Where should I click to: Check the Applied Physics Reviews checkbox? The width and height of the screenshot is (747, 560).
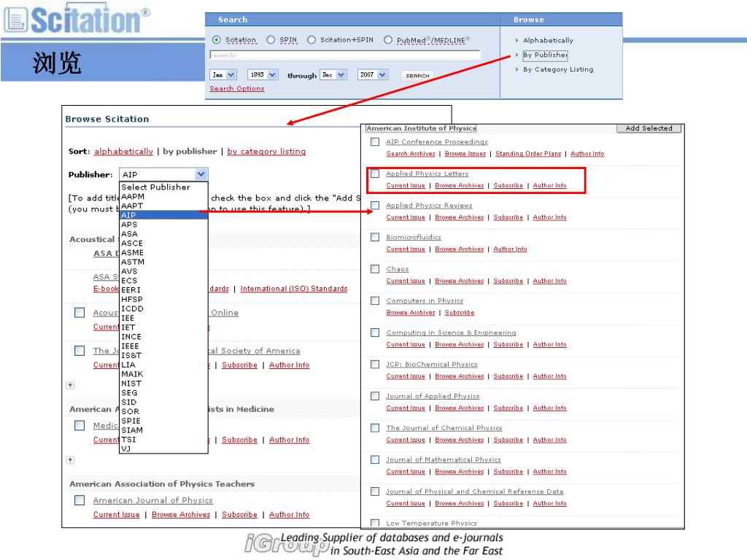click(375, 205)
